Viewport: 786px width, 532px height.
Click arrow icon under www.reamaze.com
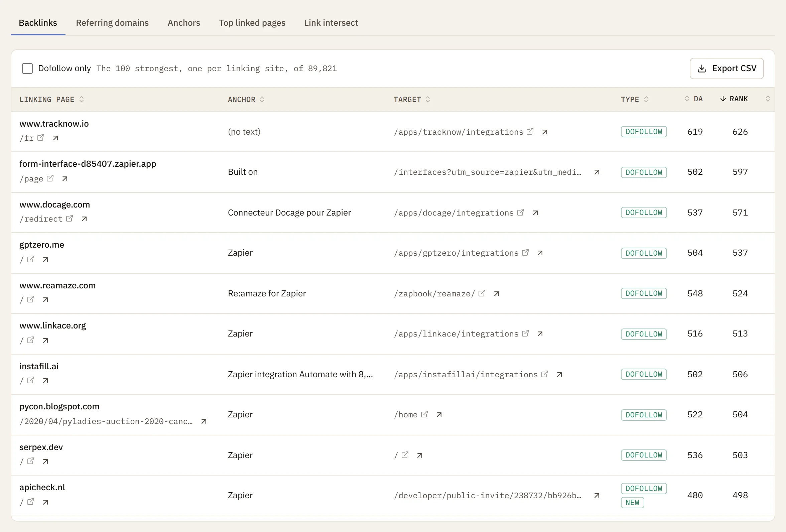pyautogui.click(x=45, y=300)
